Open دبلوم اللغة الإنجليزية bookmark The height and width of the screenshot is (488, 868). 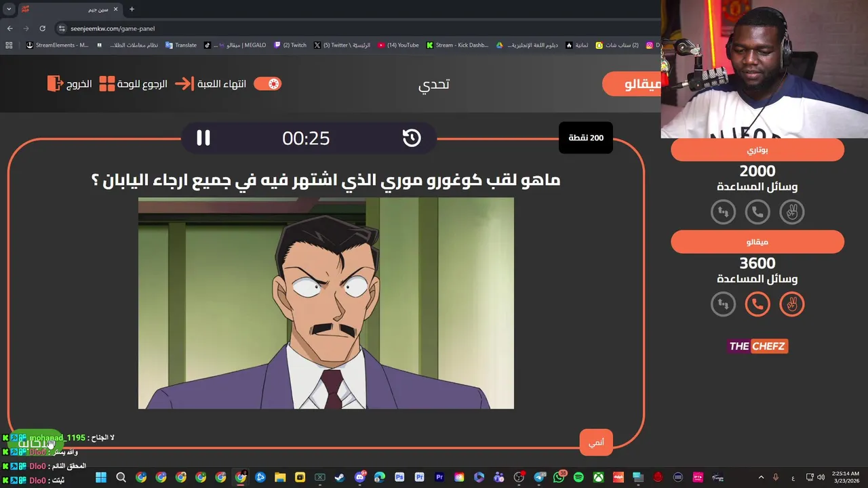527,45
